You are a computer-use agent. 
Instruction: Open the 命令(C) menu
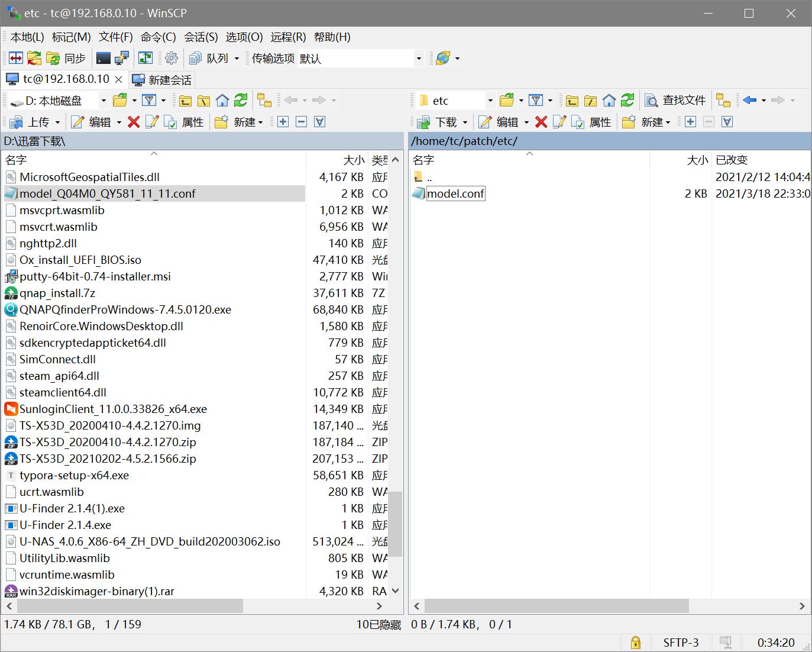[158, 37]
